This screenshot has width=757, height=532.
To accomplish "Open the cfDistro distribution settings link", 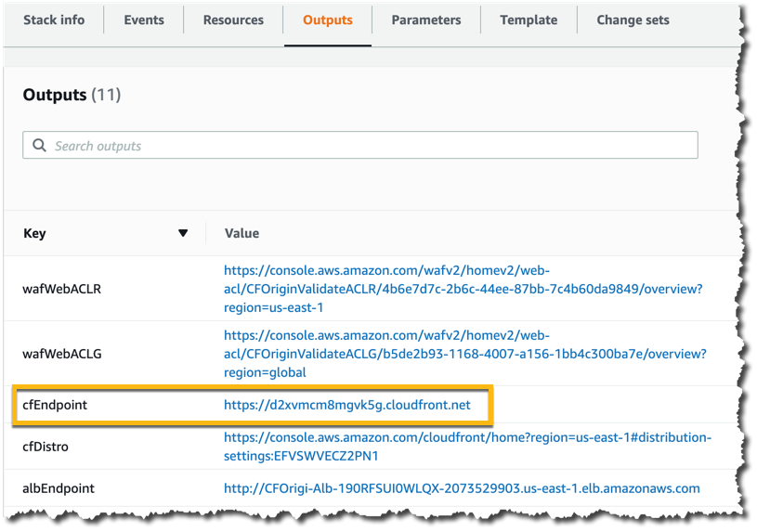I will click(468, 447).
